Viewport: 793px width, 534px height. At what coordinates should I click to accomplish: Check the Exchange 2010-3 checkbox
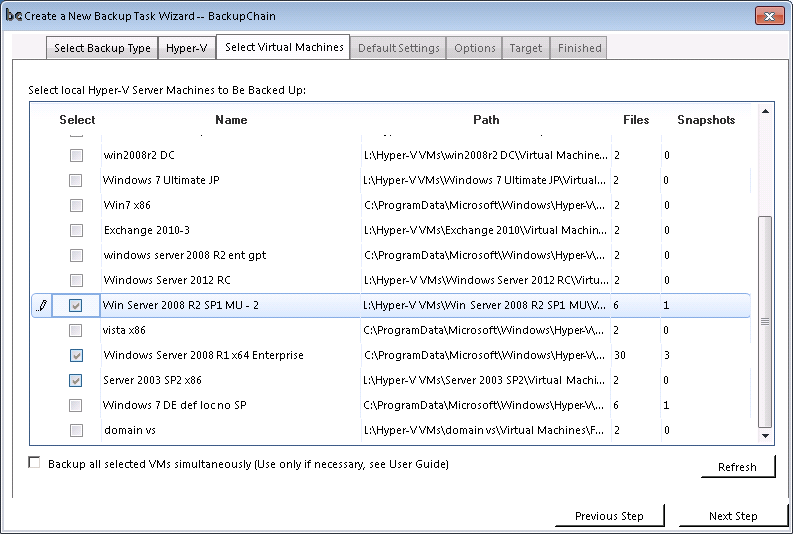pyautogui.click(x=76, y=230)
